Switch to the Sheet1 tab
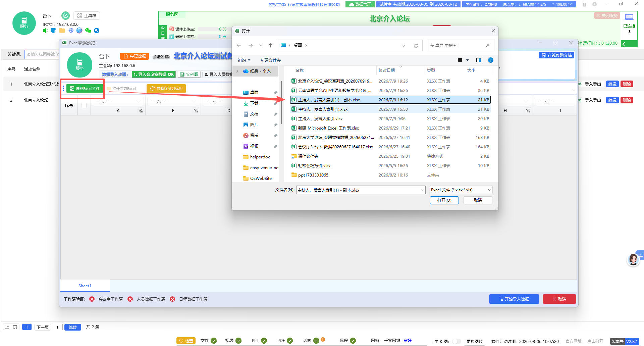 point(85,286)
